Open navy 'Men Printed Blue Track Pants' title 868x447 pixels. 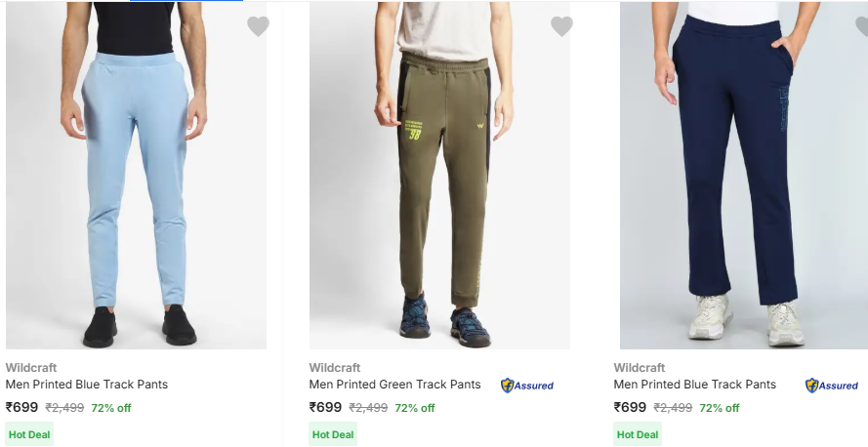click(694, 385)
